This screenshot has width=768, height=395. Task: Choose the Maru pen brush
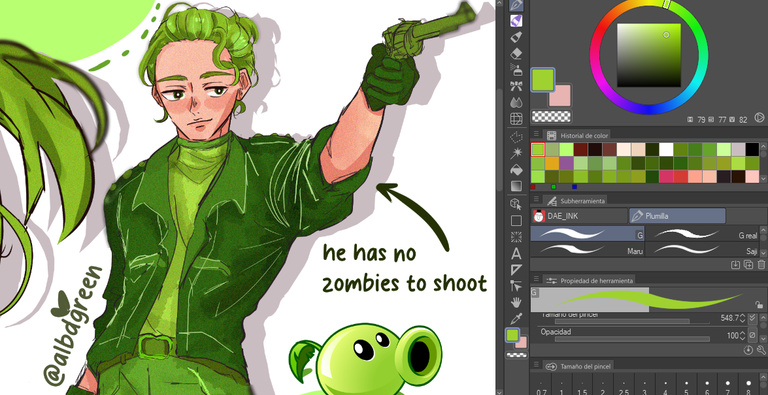587,249
